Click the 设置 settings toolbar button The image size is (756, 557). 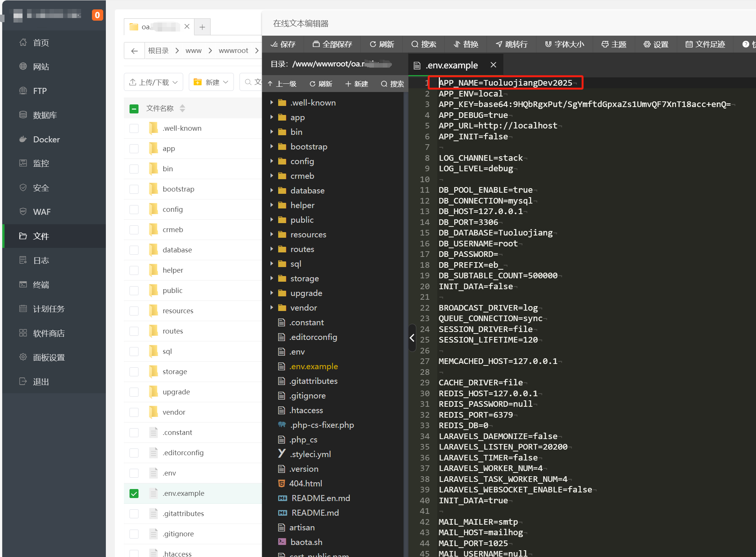[x=656, y=44]
